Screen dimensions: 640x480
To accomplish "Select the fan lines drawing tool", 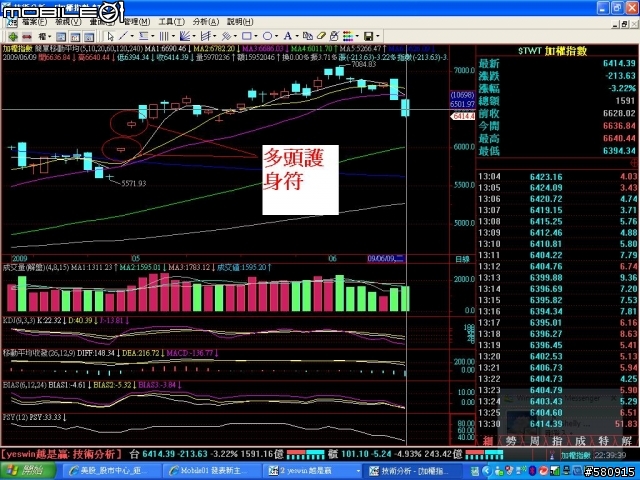I will click(x=185, y=36).
